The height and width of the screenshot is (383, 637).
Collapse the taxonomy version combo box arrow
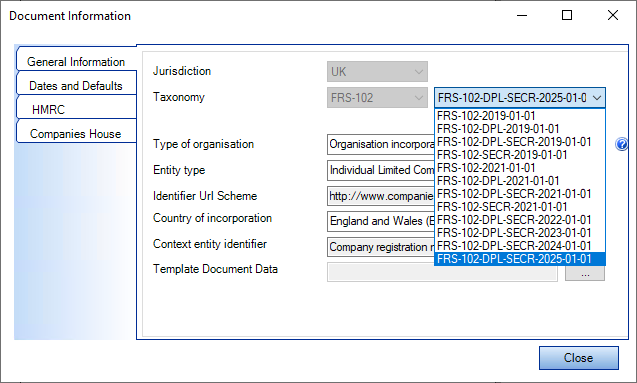[x=597, y=98]
